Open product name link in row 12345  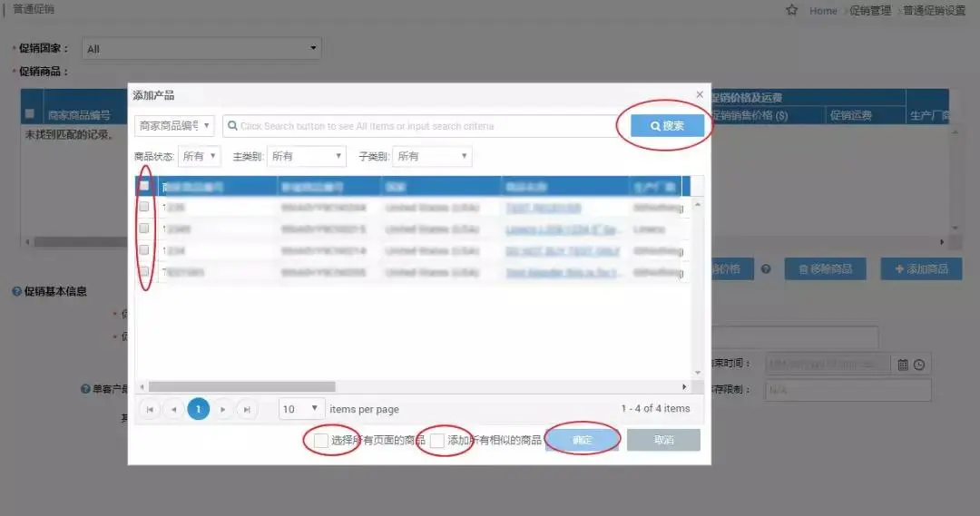[563, 229]
